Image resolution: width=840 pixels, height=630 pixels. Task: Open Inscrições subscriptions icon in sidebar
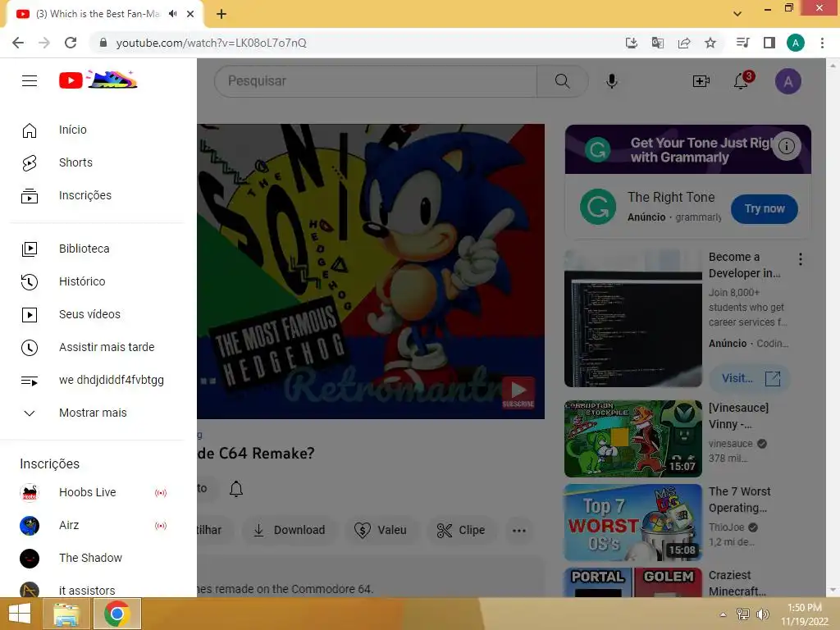click(x=30, y=196)
